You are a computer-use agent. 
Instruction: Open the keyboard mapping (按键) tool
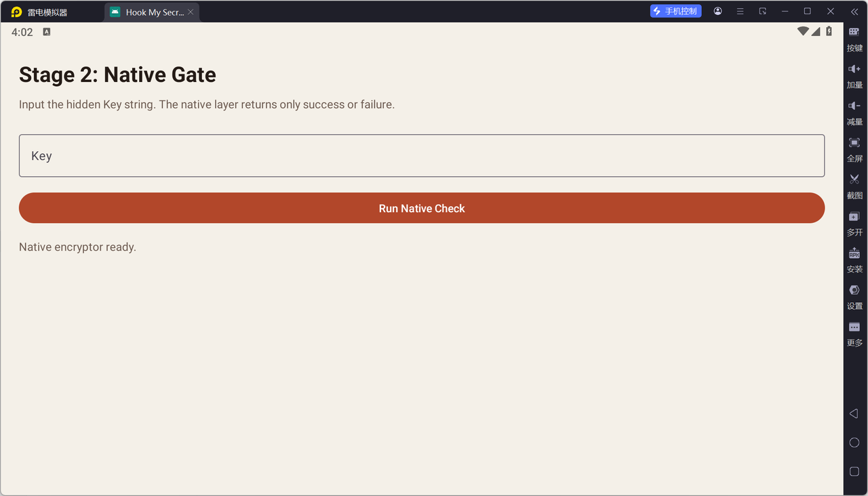point(854,39)
